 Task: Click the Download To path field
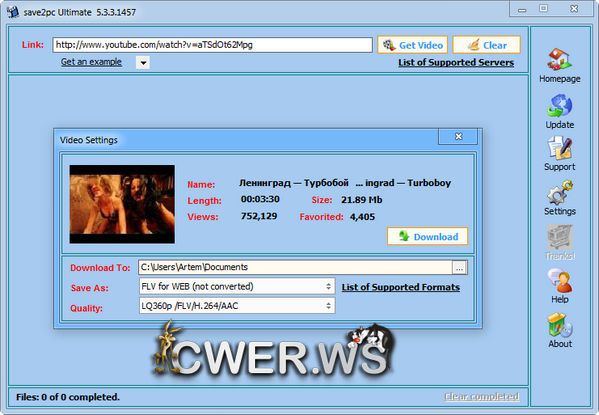tap(295, 267)
